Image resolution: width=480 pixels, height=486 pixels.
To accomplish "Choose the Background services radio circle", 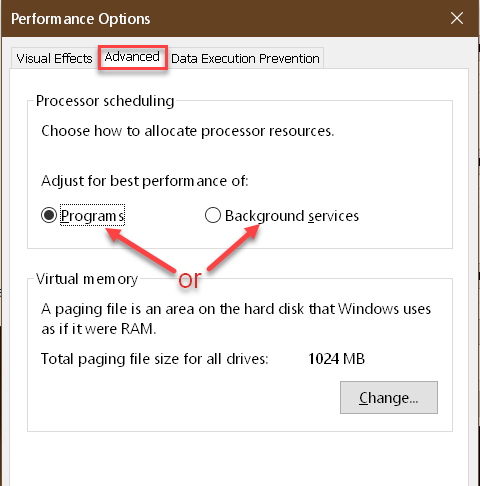I will tap(213, 215).
